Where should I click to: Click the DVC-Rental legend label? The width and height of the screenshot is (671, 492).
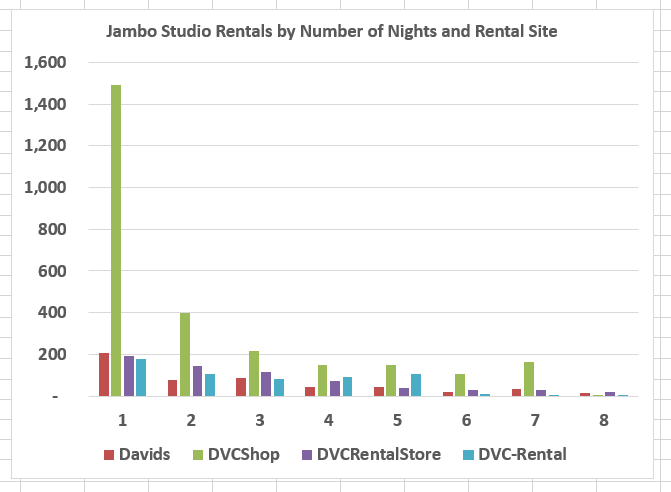point(525,455)
